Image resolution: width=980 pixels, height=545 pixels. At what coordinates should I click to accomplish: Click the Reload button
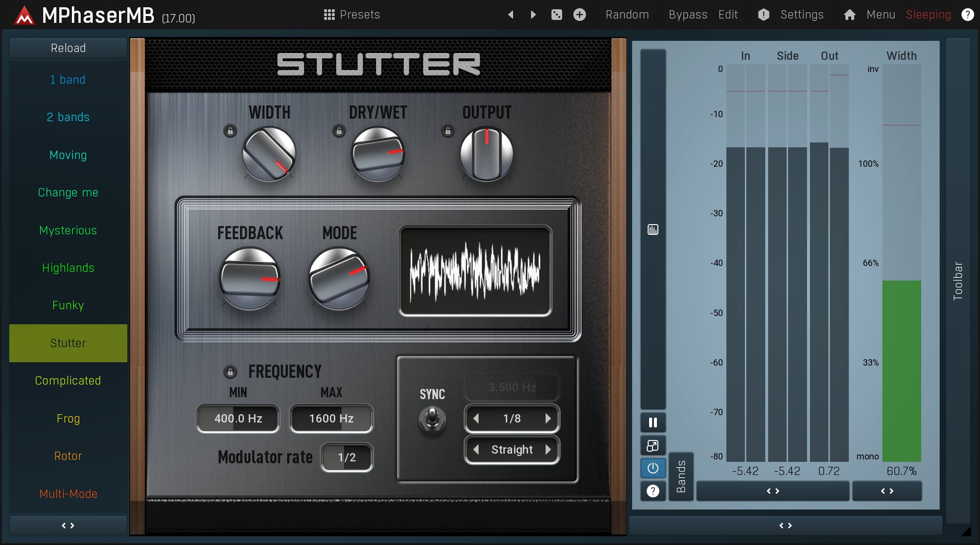point(68,48)
